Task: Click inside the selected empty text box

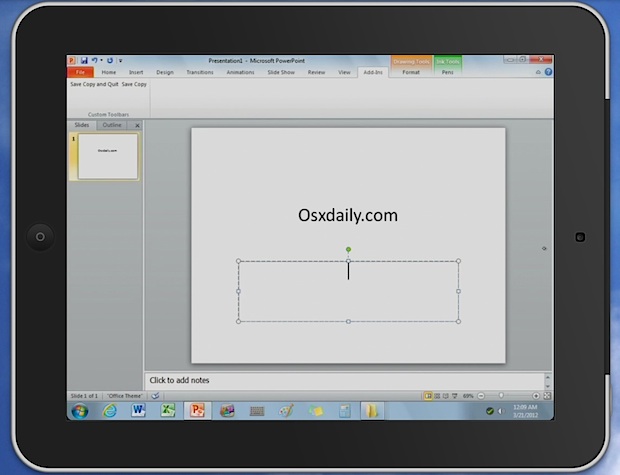Action: click(348, 291)
